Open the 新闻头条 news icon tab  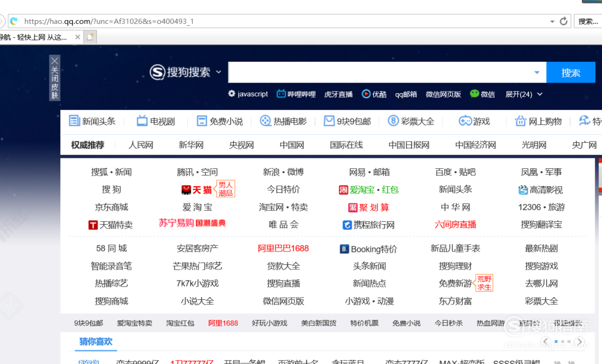click(x=74, y=120)
